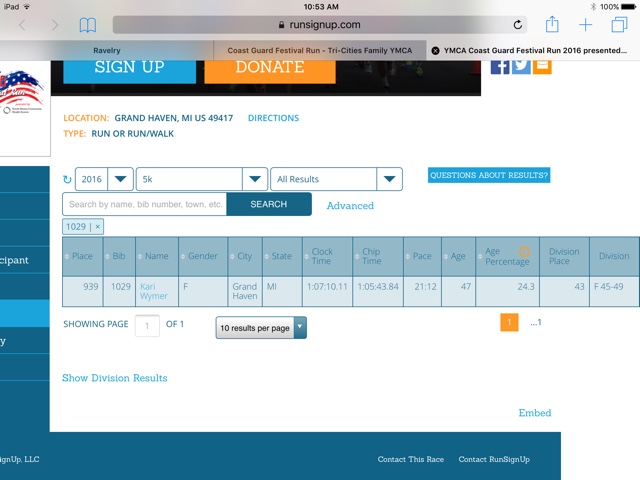Tap the Safari back arrow

tap(23, 25)
